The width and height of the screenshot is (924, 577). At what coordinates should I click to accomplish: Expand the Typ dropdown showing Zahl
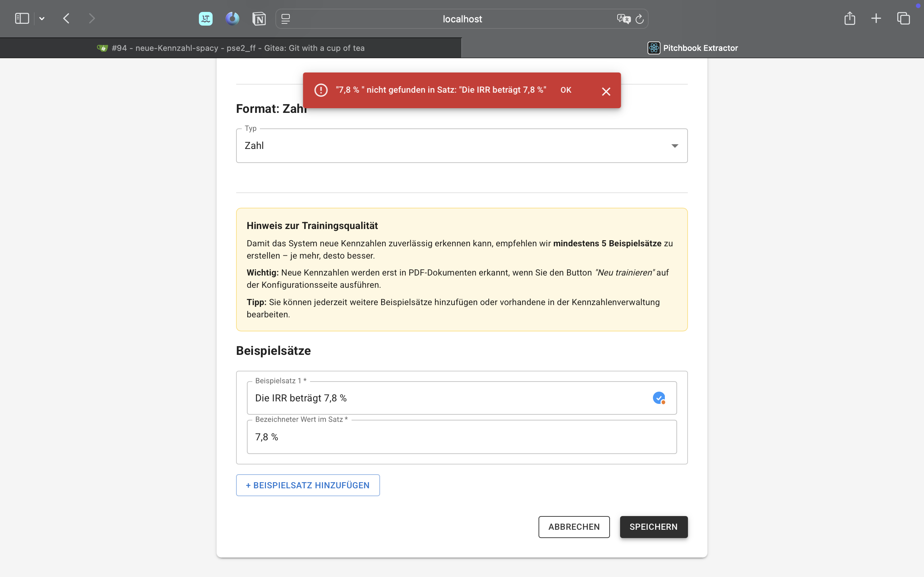coord(462,146)
